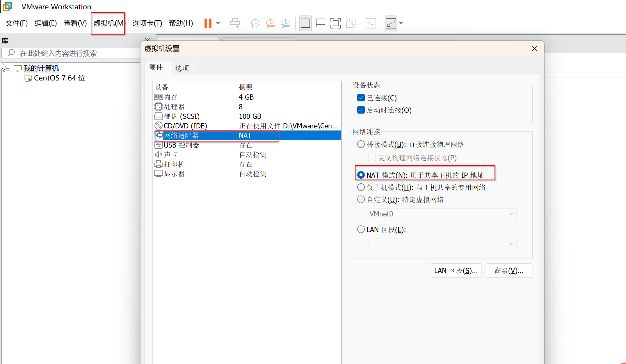
Task: Select 仅主机模式 radio option
Action: pos(361,187)
